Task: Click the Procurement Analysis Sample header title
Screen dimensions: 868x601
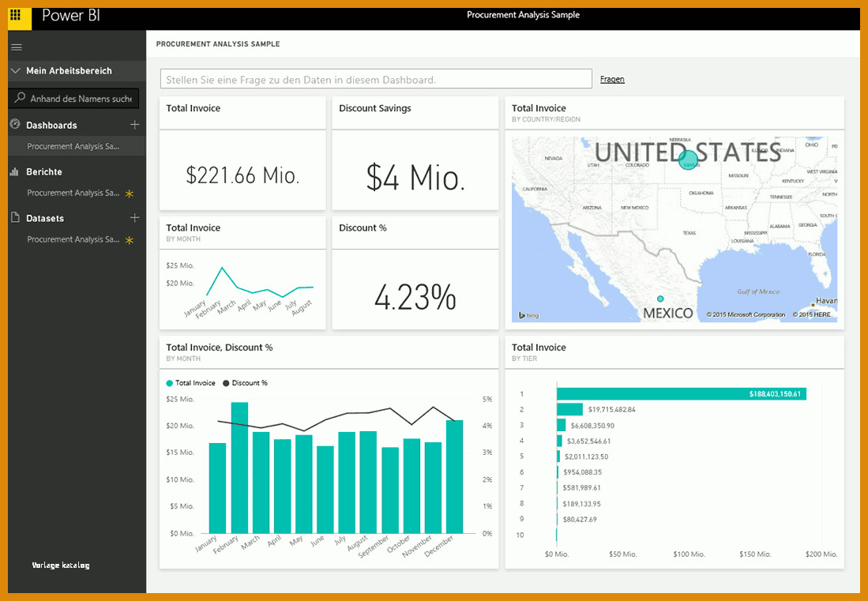Action: click(523, 15)
